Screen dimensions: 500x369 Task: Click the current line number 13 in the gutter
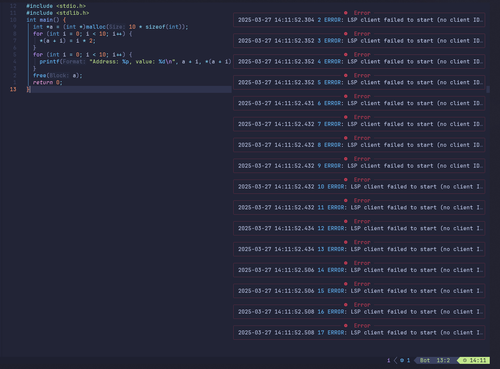click(13, 89)
